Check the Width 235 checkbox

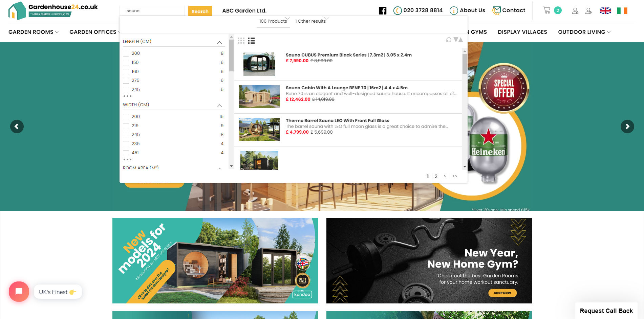click(x=126, y=144)
